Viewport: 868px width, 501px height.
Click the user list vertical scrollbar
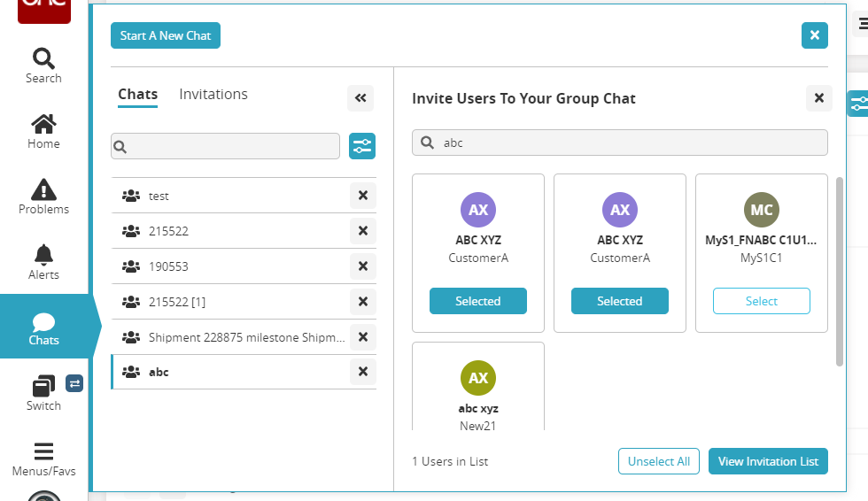(x=840, y=270)
